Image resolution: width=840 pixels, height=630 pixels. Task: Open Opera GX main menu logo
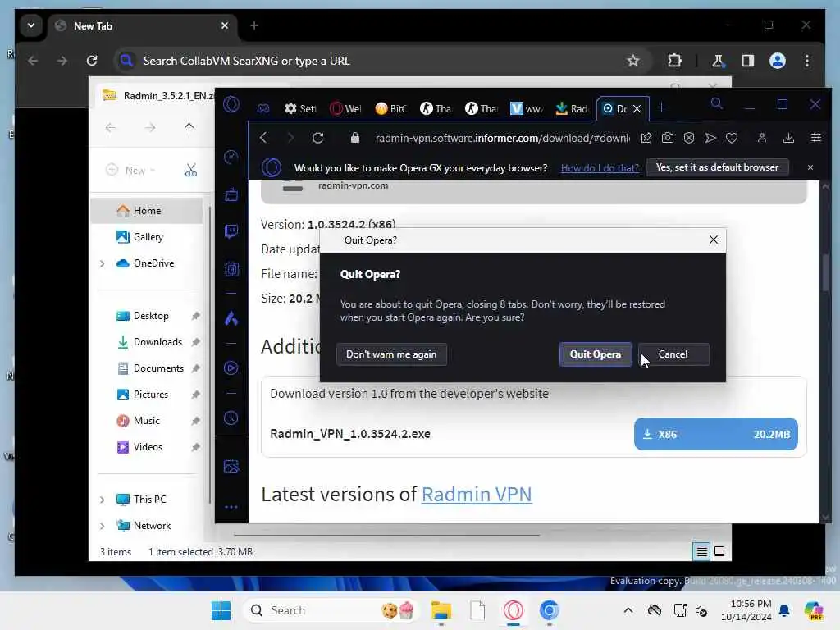[x=231, y=104]
